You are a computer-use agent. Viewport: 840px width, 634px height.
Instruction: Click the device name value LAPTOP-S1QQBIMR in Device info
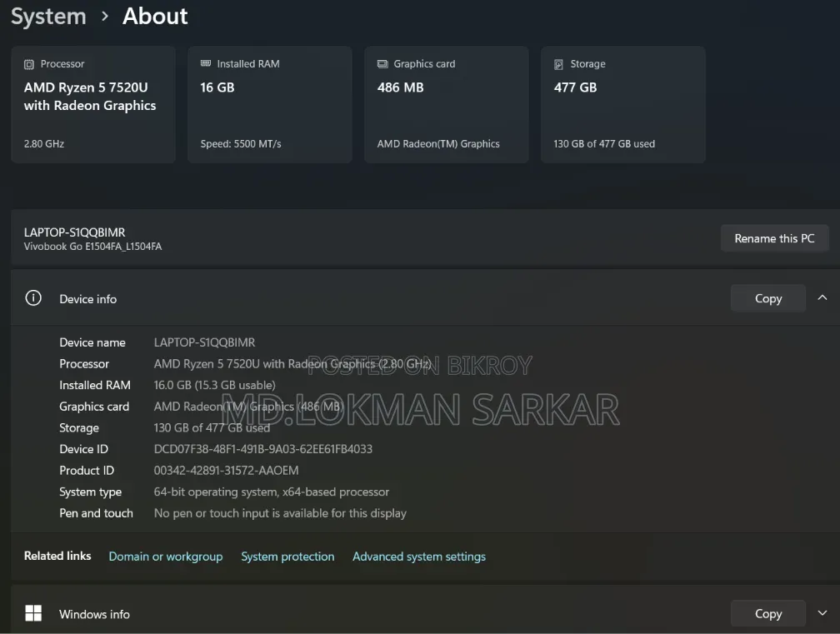pyautogui.click(x=205, y=342)
